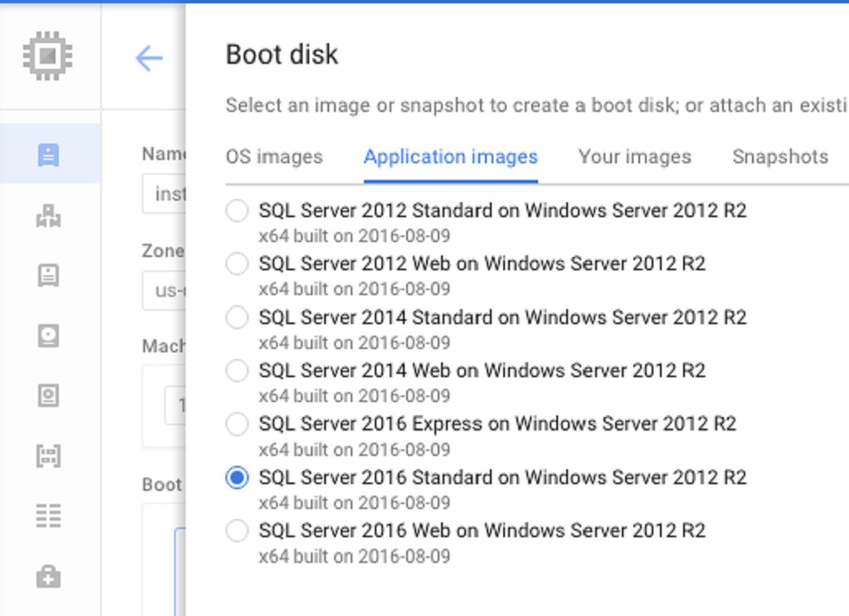Screen dimensions: 849x616
Task: Open the Snapshots tab
Action: tap(779, 157)
